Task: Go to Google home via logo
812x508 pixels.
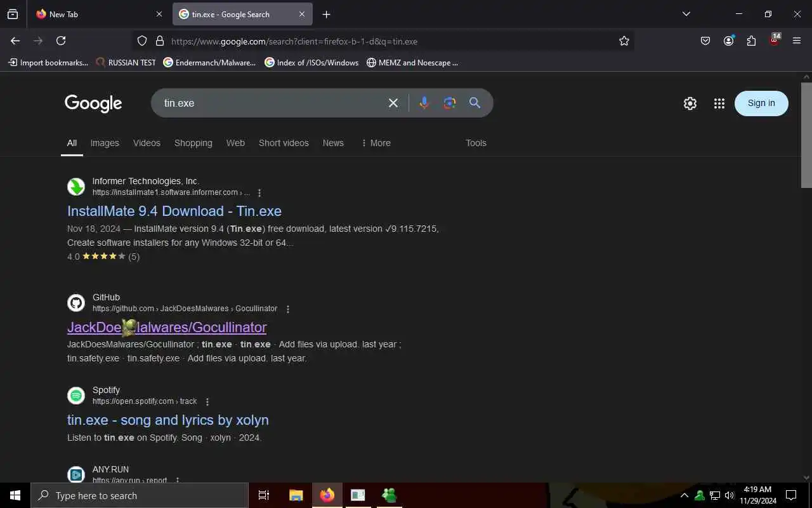Action: (x=93, y=103)
